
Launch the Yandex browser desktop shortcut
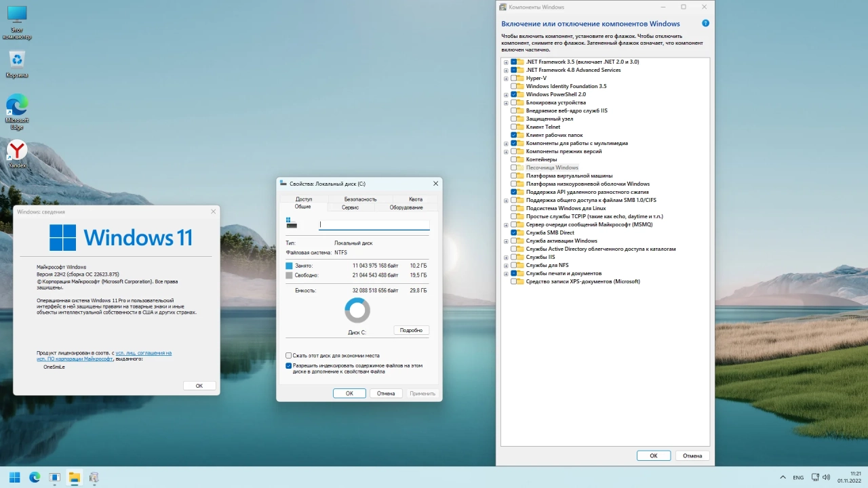tap(17, 154)
